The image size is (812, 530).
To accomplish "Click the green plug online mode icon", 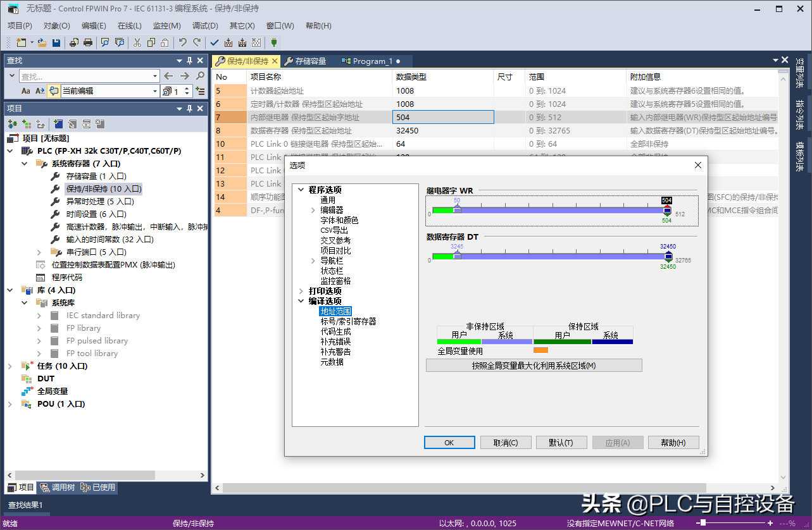I will tap(273, 42).
